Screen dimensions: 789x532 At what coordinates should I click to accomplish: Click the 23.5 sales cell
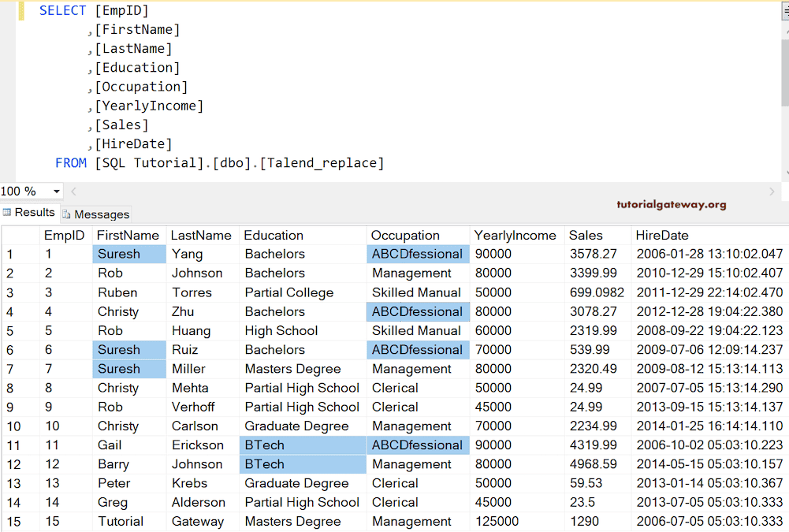click(x=597, y=502)
